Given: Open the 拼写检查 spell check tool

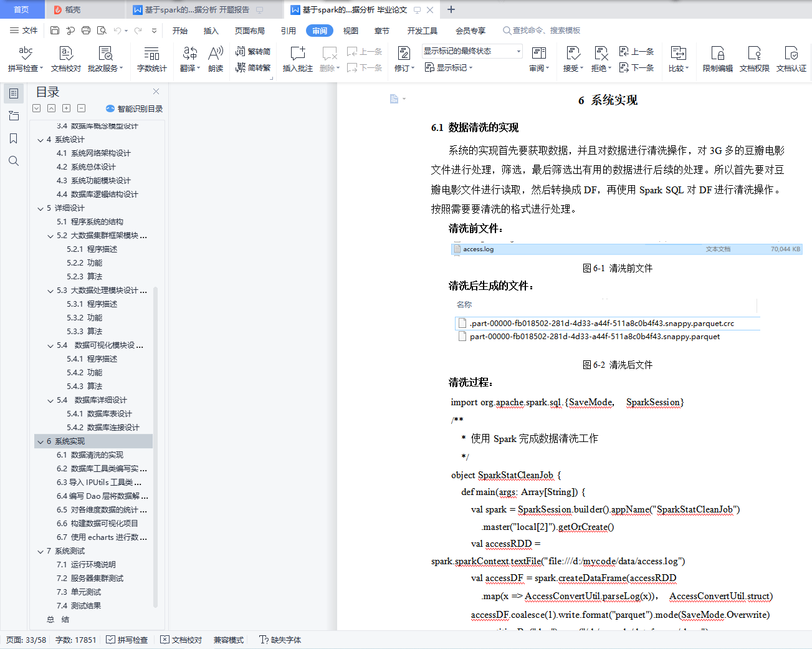Looking at the screenshot, I should point(26,59).
